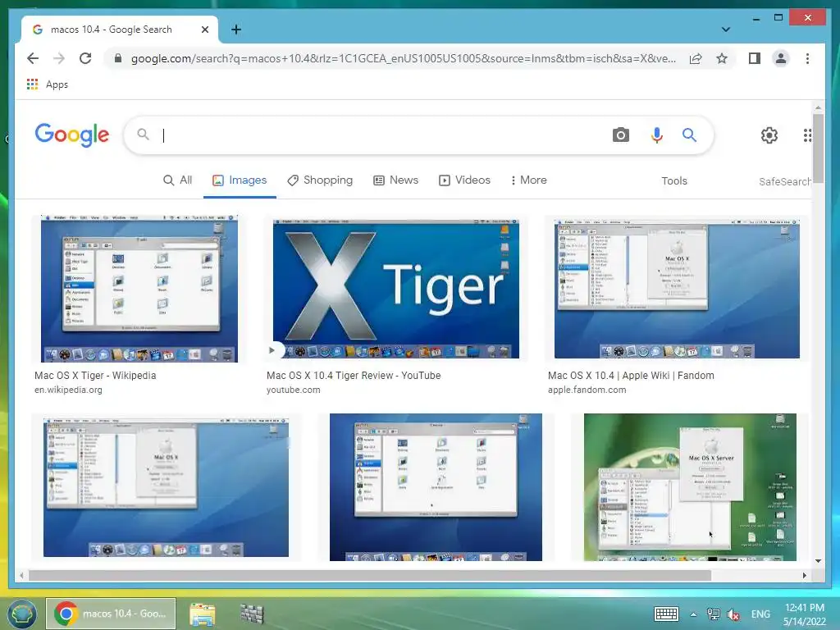Open the News tab
The image size is (840, 630).
[x=395, y=180]
